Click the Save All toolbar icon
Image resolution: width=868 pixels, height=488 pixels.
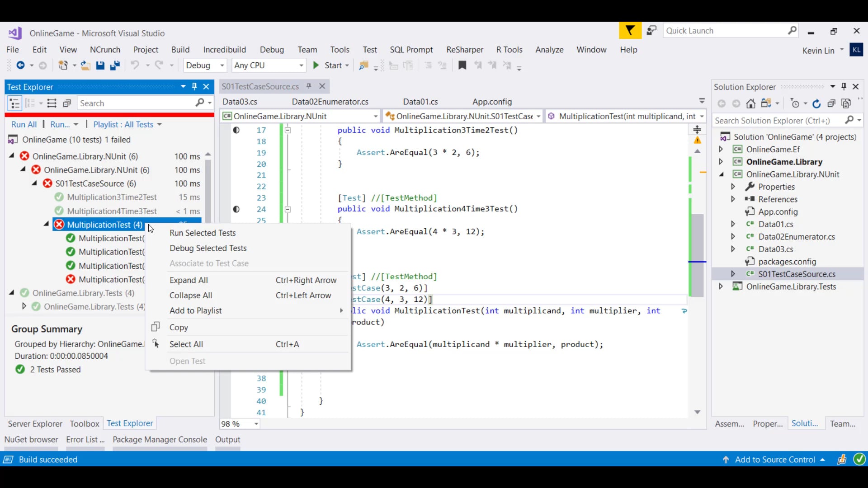pyautogui.click(x=115, y=66)
